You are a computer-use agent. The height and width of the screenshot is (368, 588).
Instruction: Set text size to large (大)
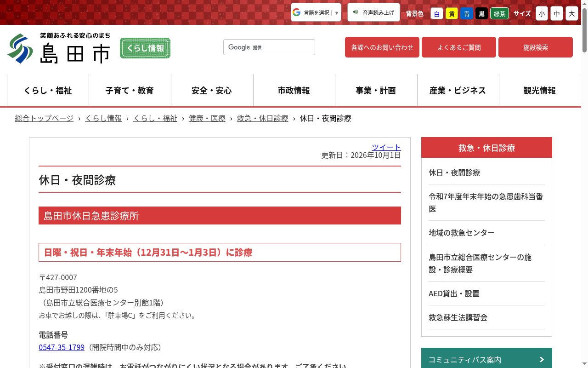[572, 13]
